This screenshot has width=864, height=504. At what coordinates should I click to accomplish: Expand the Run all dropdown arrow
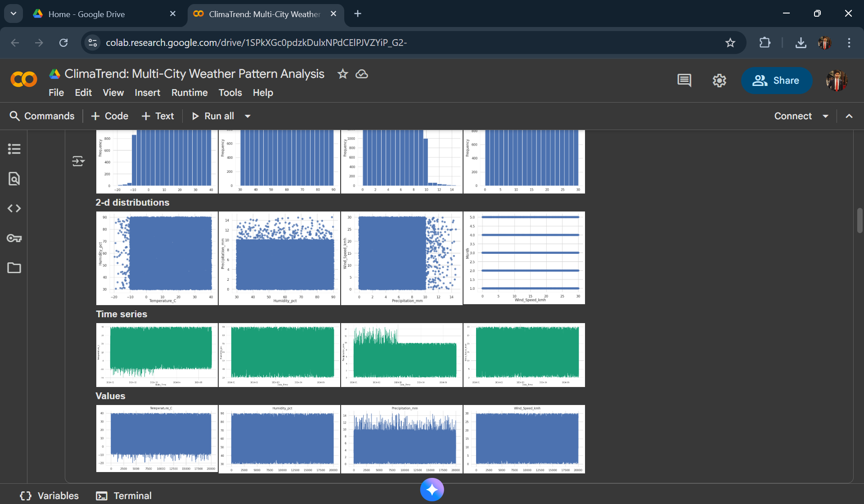pyautogui.click(x=247, y=116)
